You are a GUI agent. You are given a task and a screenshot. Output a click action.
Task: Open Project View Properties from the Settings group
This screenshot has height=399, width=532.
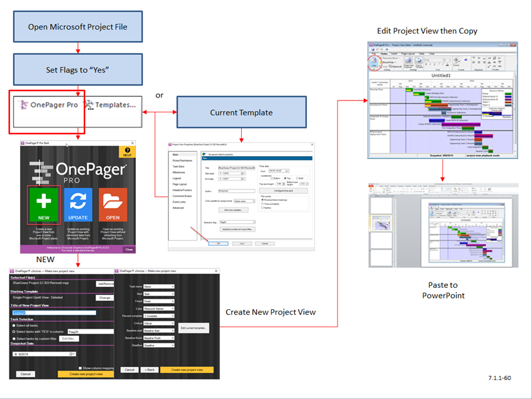[409, 61]
